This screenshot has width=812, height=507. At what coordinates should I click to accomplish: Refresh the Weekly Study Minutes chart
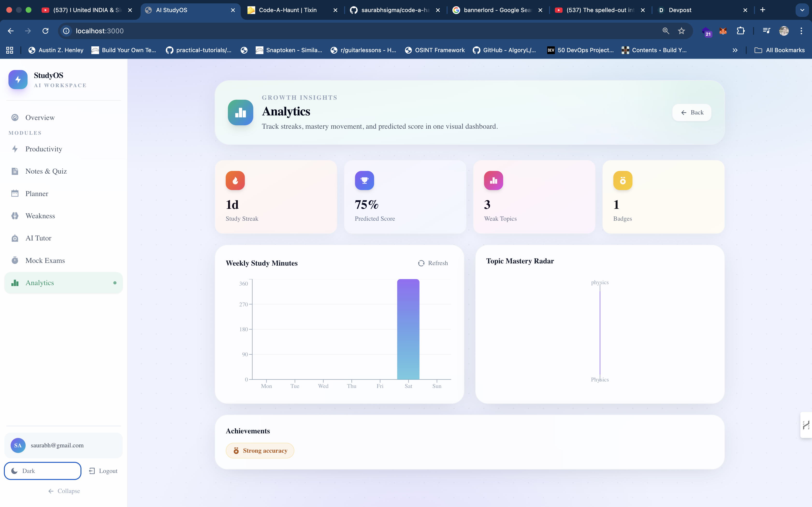tap(433, 263)
